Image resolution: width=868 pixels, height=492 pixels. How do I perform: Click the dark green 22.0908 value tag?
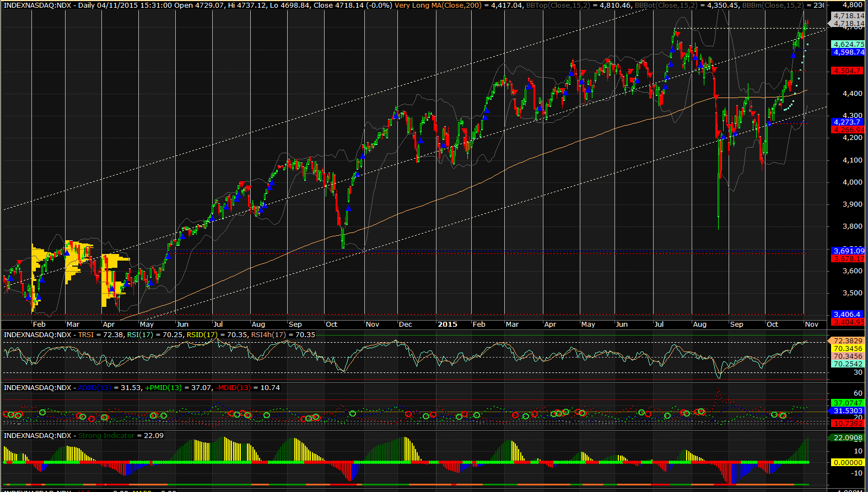[848, 437]
